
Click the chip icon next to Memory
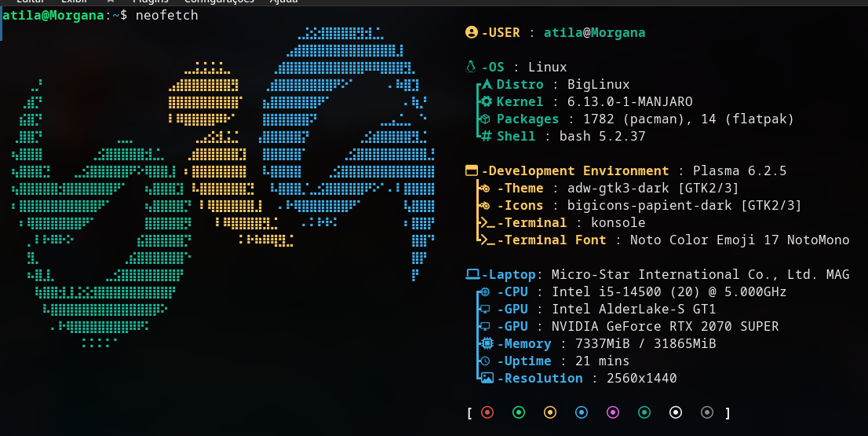[x=487, y=343]
